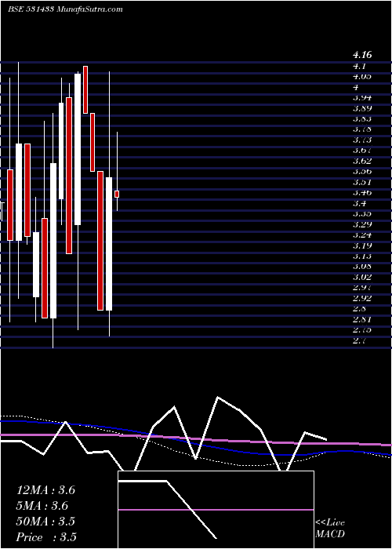Click the 2.97 price axis label
The width and height of the screenshot is (392, 549).
(362, 288)
